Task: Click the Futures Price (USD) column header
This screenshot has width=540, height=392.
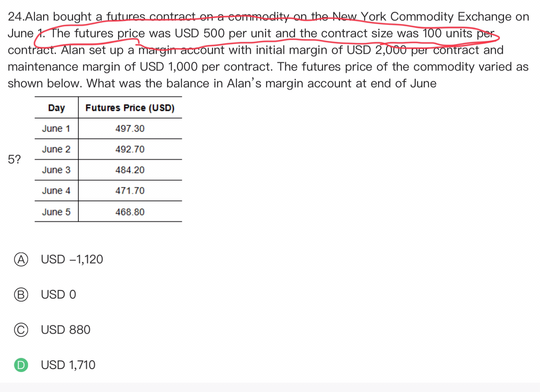Action: (130, 108)
